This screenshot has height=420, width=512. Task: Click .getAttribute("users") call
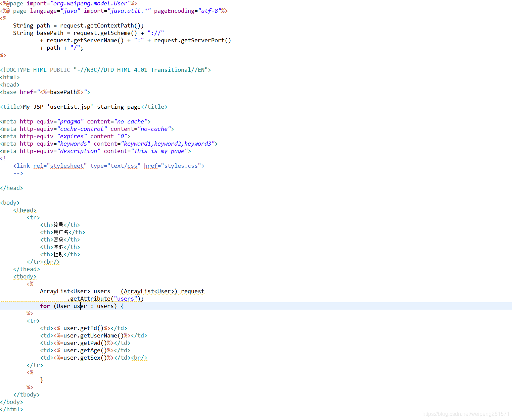pos(105,299)
